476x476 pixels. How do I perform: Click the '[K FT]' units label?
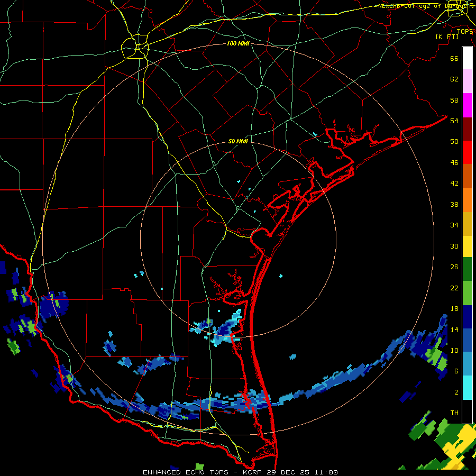point(447,36)
